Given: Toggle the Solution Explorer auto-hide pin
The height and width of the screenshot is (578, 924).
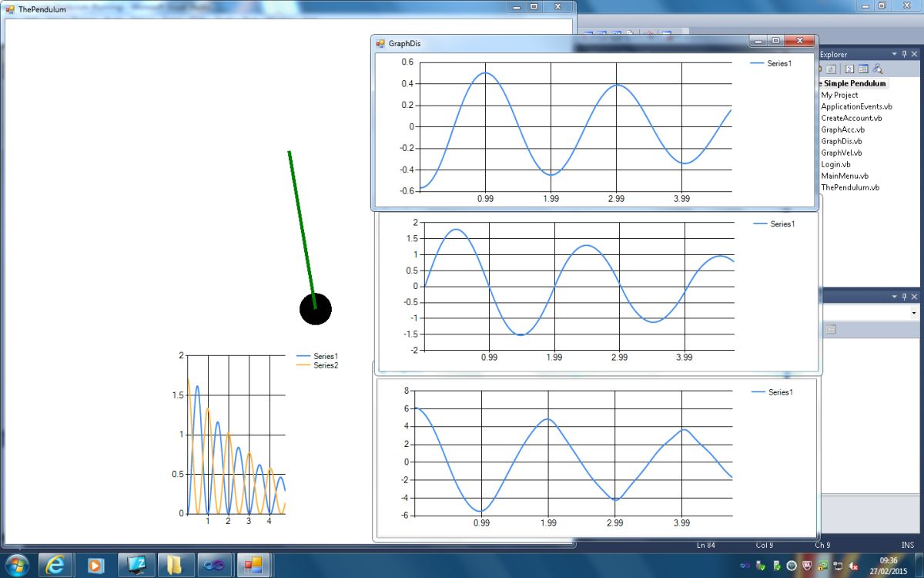Looking at the screenshot, I should (904, 54).
